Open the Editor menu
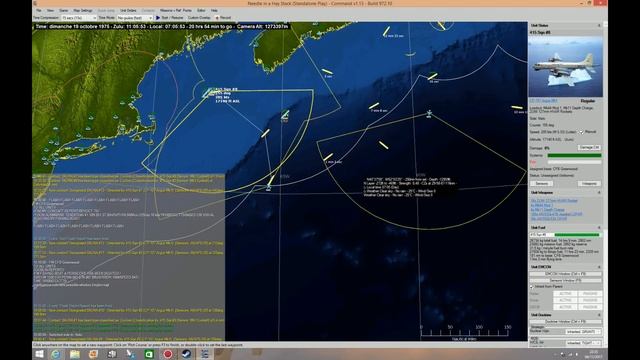The image size is (640, 360). point(201,10)
